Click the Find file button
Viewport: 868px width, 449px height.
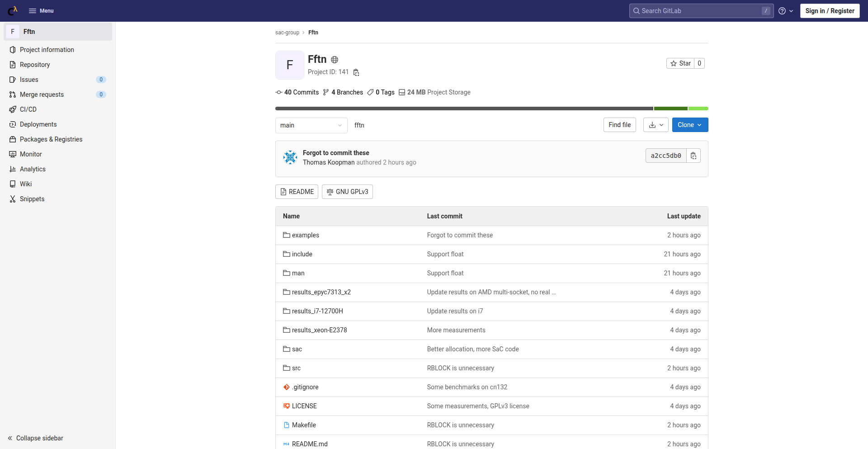coord(619,125)
